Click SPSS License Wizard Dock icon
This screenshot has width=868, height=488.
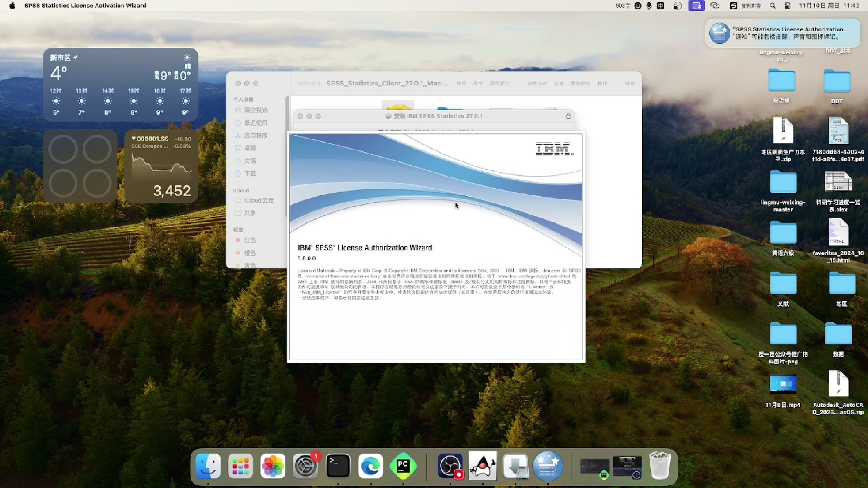click(548, 466)
